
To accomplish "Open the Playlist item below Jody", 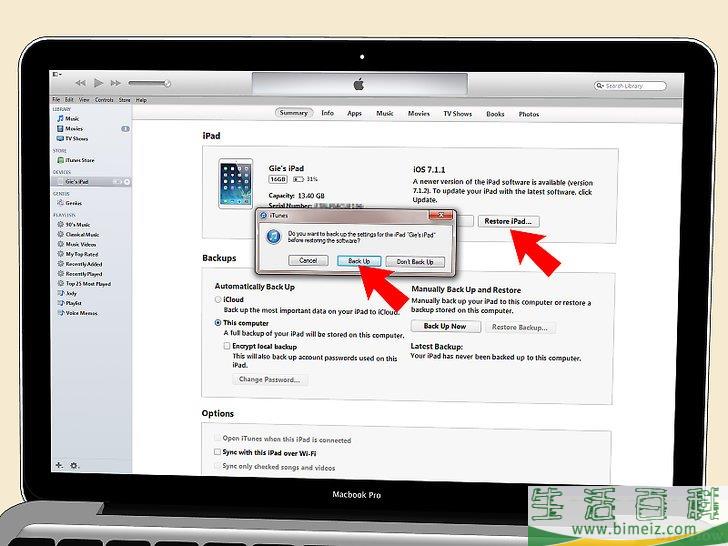I will [x=69, y=303].
